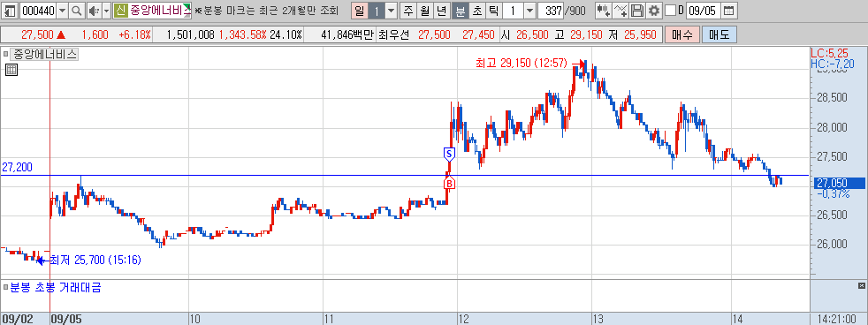868x325 pixels.
Task: Open the chart layout icon at top-left
Action: pyautogui.click(x=9, y=11)
